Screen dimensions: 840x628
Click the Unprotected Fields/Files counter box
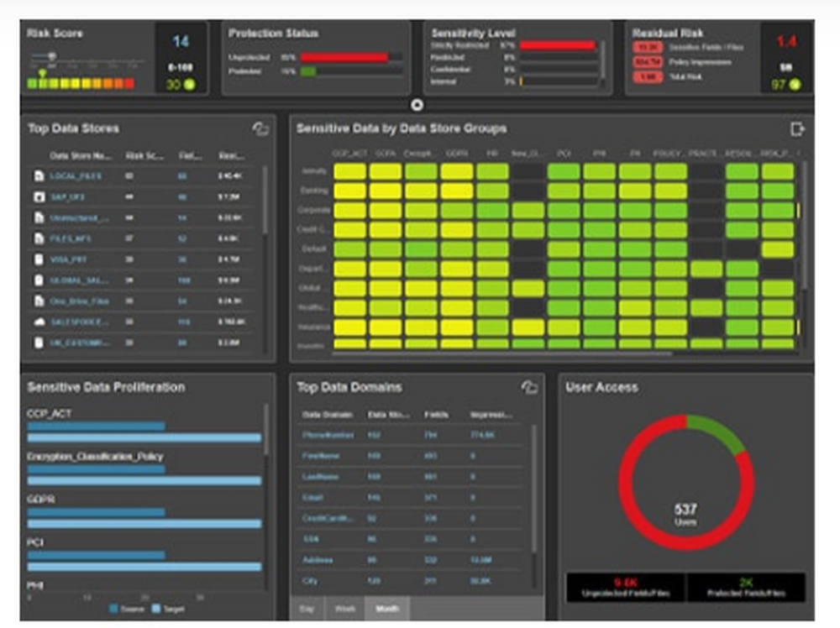[626, 588]
